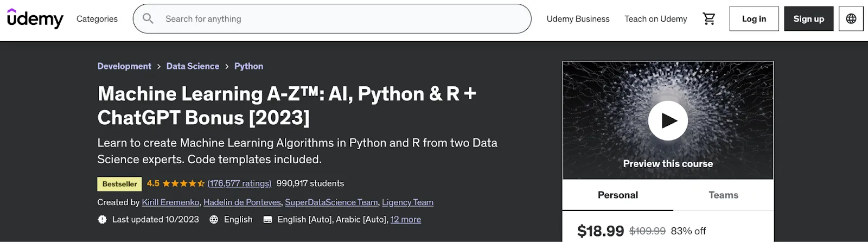The width and height of the screenshot is (868, 242).
Task: Go to the Development breadcrumb
Action: click(x=124, y=66)
